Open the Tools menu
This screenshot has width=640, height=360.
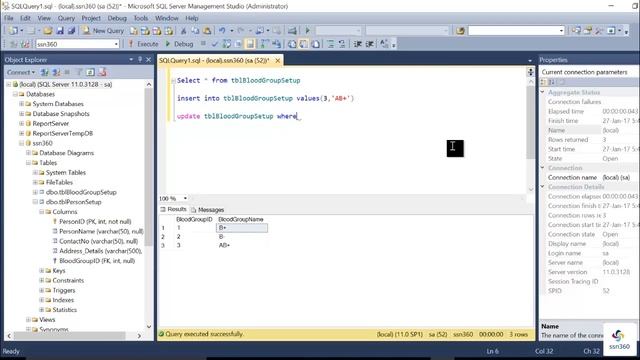click(x=140, y=18)
